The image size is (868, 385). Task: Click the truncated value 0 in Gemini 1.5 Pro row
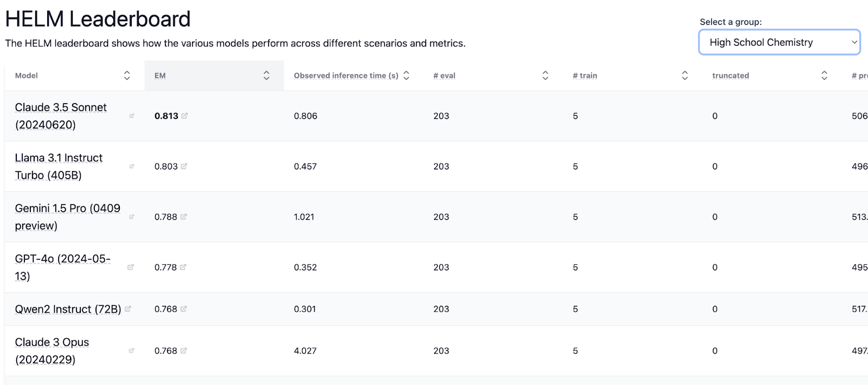pyautogui.click(x=714, y=217)
